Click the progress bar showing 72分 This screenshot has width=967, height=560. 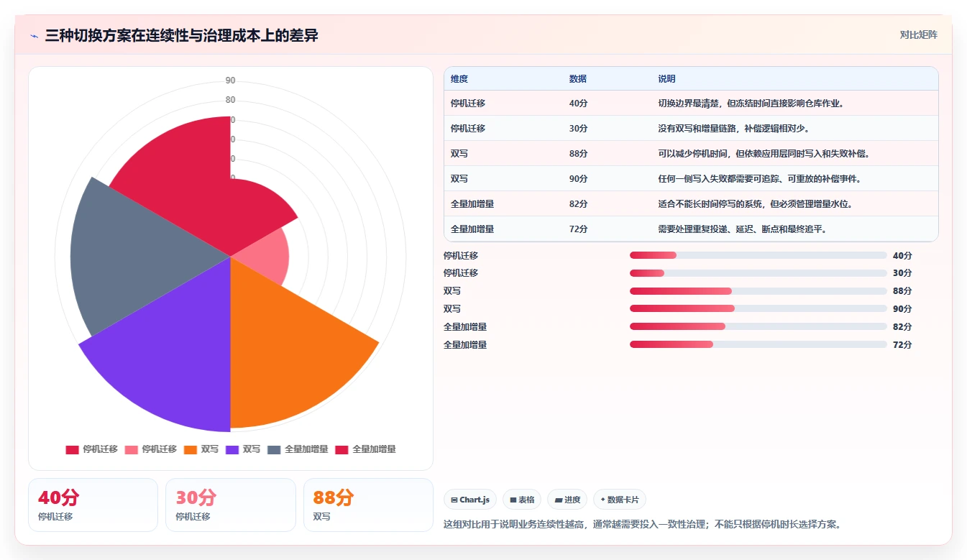tap(758, 344)
